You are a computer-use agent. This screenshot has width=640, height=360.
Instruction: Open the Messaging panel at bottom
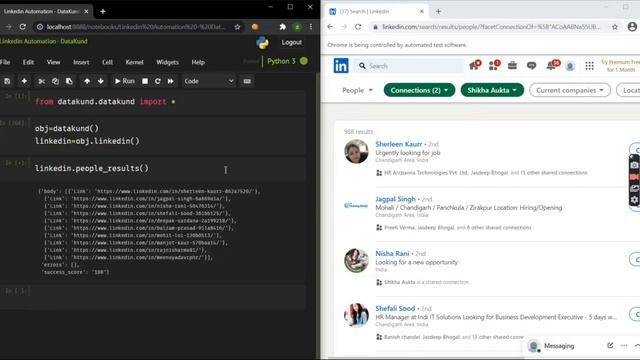coord(559,346)
